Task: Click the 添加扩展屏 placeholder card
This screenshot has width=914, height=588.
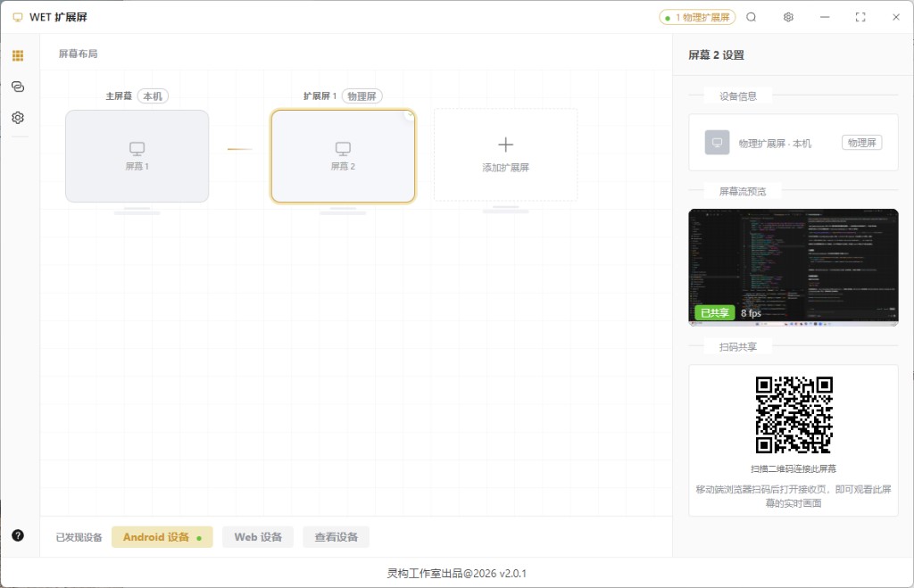Action: pyautogui.click(x=506, y=154)
